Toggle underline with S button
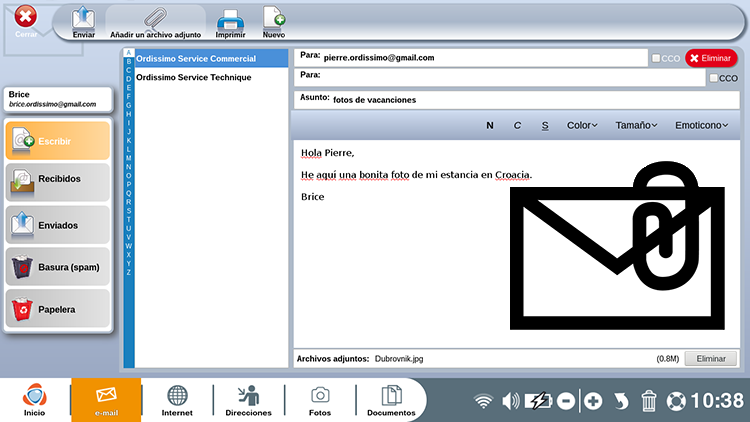 click(x=545, y=125)
